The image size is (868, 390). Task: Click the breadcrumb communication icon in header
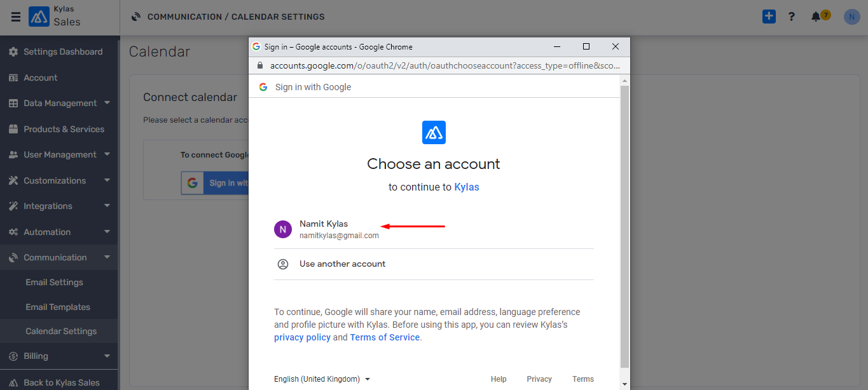click(x=136, y=17)
